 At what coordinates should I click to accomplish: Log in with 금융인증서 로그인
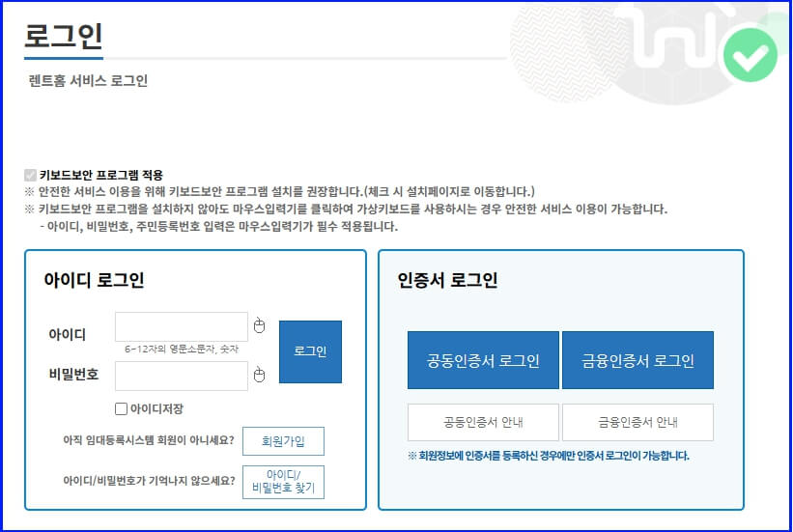pos(637,360)
